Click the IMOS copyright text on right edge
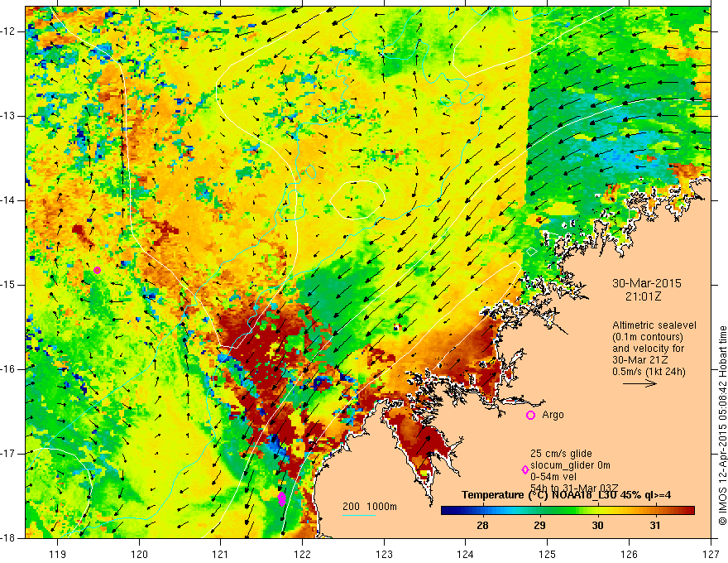 722,426
